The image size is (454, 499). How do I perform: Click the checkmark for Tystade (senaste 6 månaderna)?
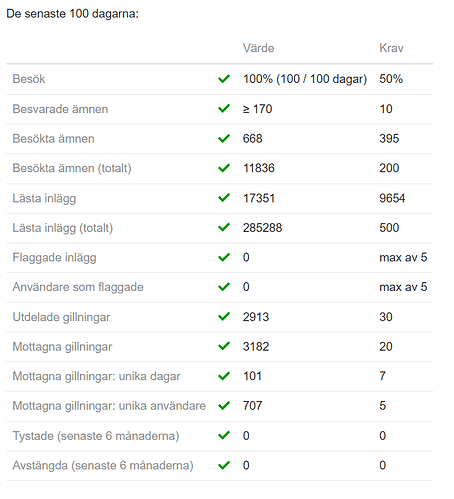coord(224,435)
